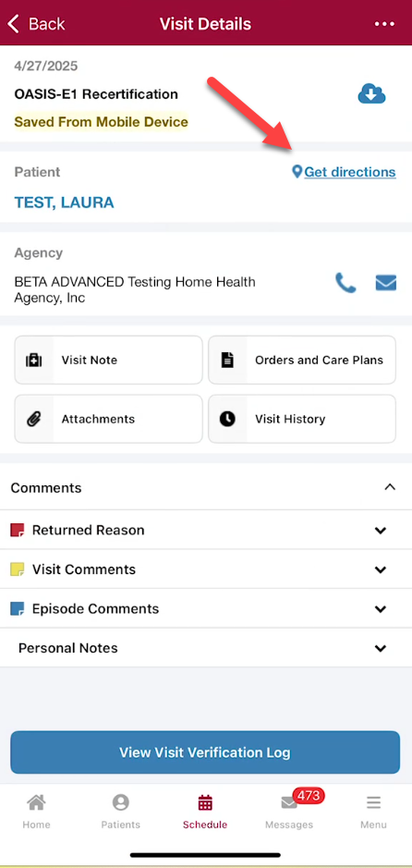Tap the cloud download icon

(x=371, y=94)
